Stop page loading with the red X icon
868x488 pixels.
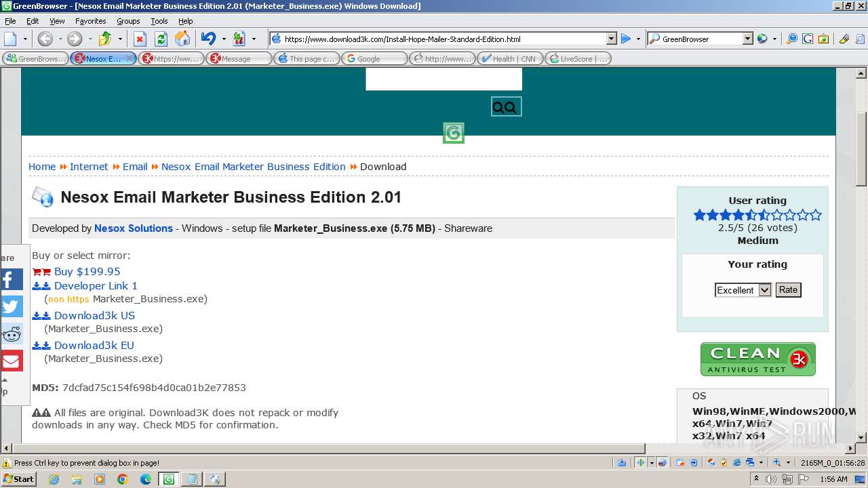140,39
